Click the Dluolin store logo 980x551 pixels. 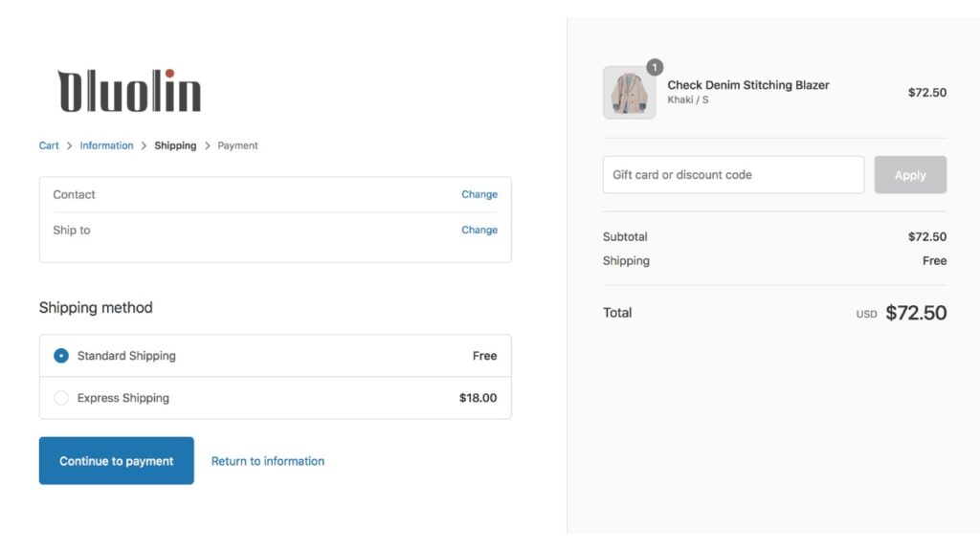point(129,91)
